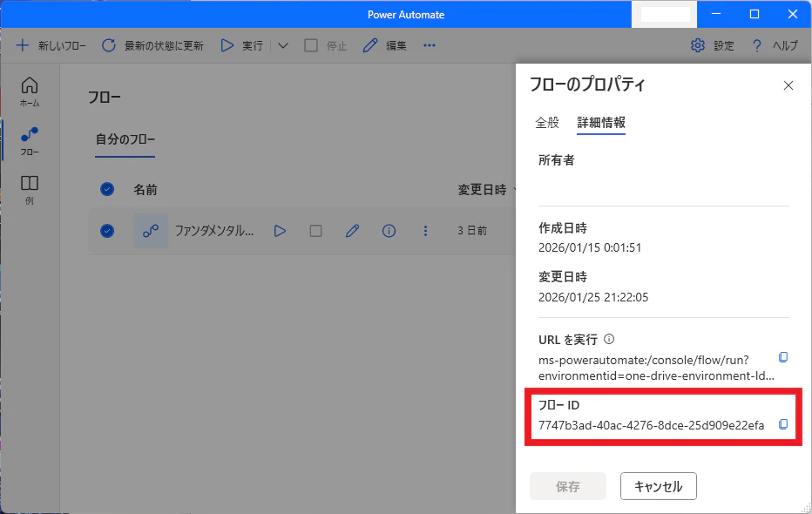Open 設定 settings gear
This screenshot has width=812, height=514.
pos(713,45)
